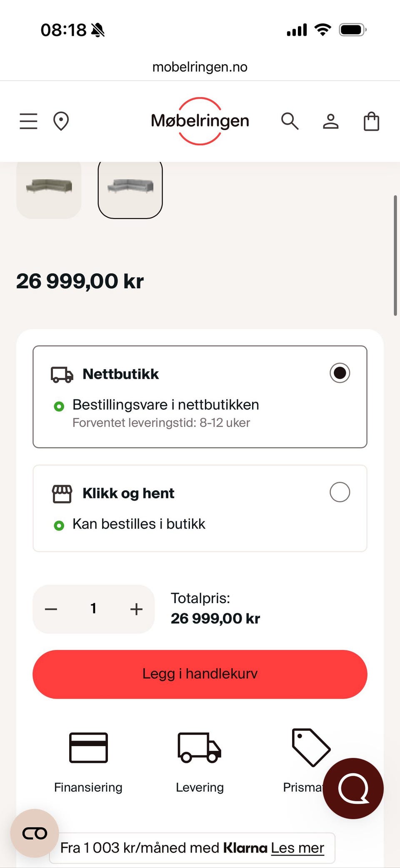Open the cookie settings floating button

(x=35, y=833)
